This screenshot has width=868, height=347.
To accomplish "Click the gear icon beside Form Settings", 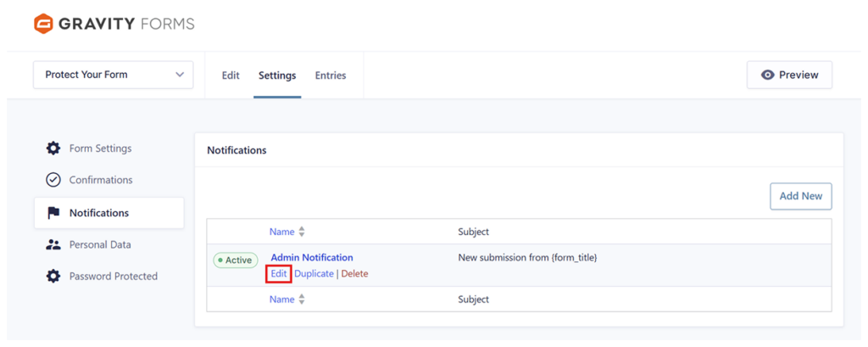I will click(53, 148).
